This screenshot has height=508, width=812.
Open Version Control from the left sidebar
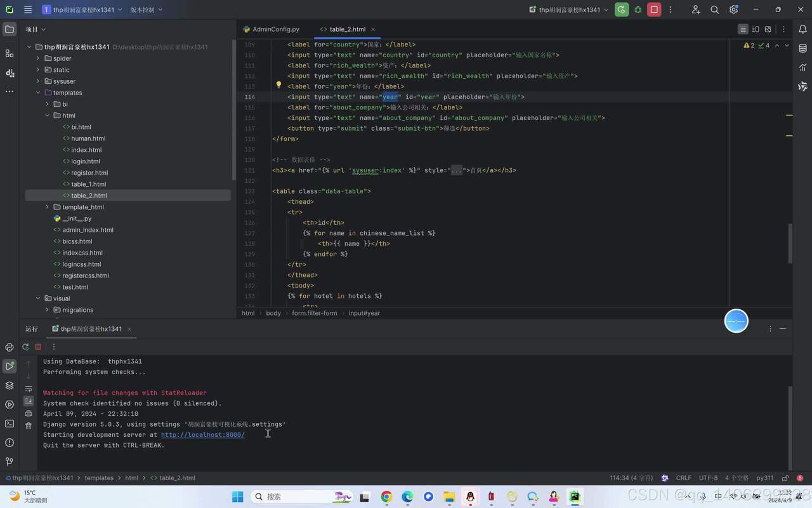[9, 462]
